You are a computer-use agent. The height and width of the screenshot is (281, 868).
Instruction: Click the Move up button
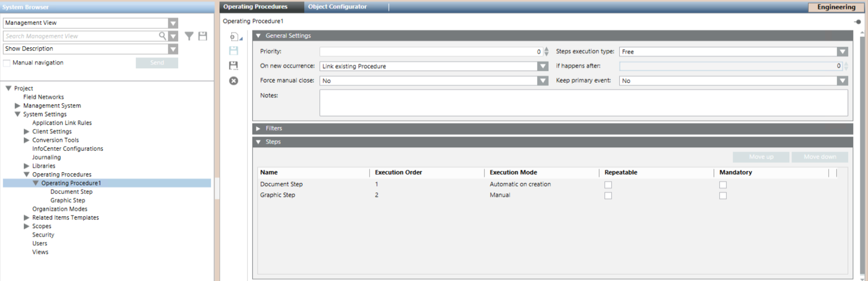(761, 157)
